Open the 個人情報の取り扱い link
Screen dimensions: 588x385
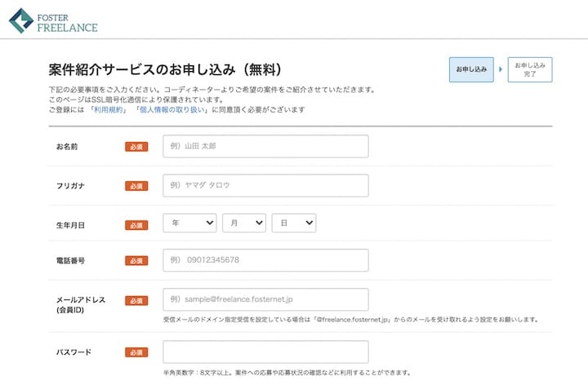tap(172, 109)
